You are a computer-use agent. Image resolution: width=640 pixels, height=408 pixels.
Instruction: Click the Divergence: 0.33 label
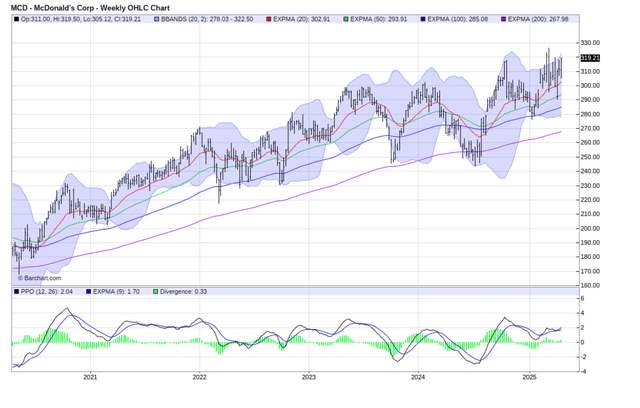click(183, 292)
